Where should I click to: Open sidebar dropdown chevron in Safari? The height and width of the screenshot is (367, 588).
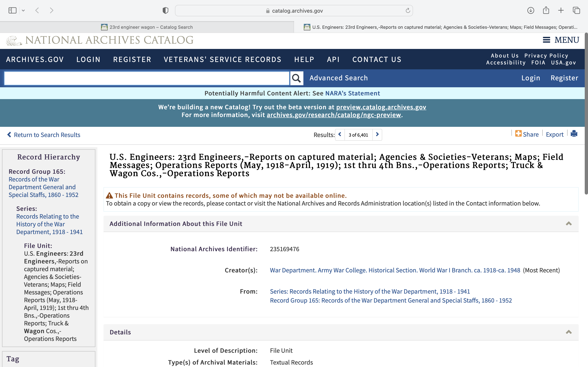(23, 10)
